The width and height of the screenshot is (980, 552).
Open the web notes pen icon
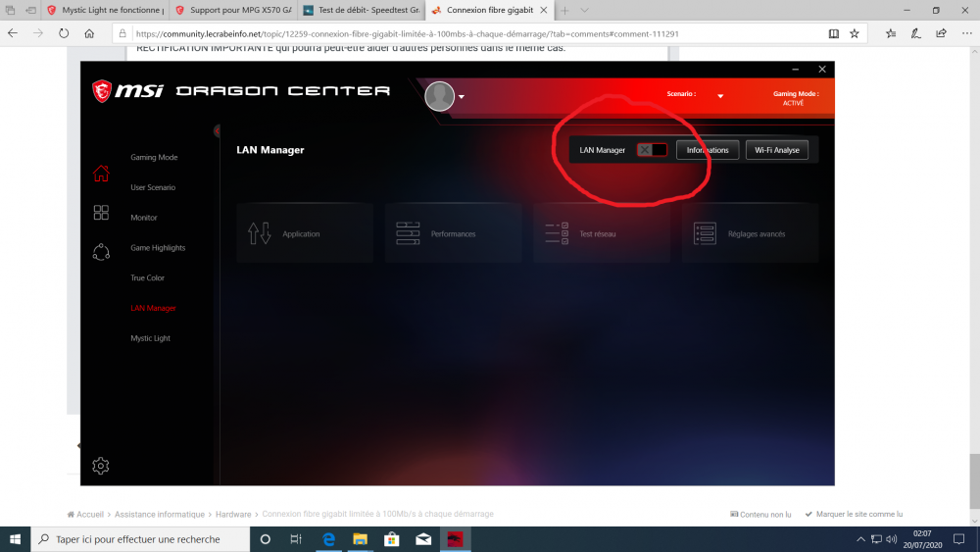pyautogui.click(x=915, y=33)
